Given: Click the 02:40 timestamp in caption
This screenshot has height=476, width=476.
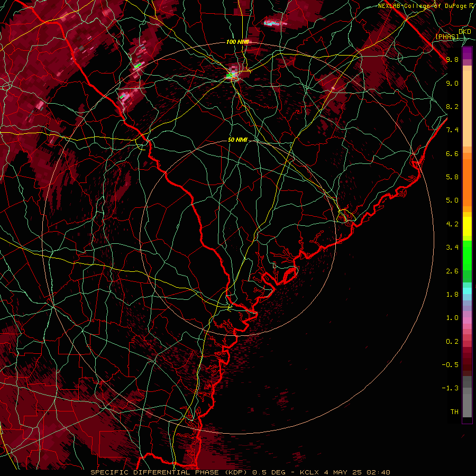Looking at the screenshot, I should pyautogui.click(x=378, y=472).
